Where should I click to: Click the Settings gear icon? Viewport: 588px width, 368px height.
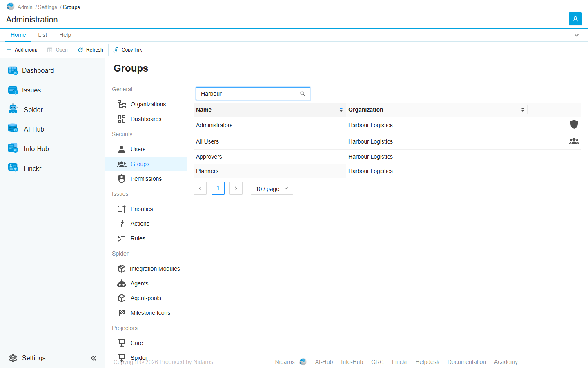point(13,358)
